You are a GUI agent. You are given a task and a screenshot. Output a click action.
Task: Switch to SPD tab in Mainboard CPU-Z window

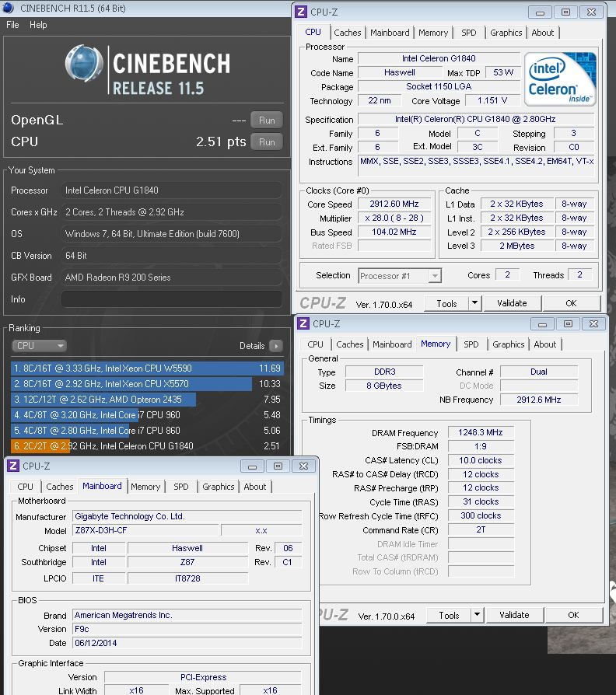[x=181, y=487]
